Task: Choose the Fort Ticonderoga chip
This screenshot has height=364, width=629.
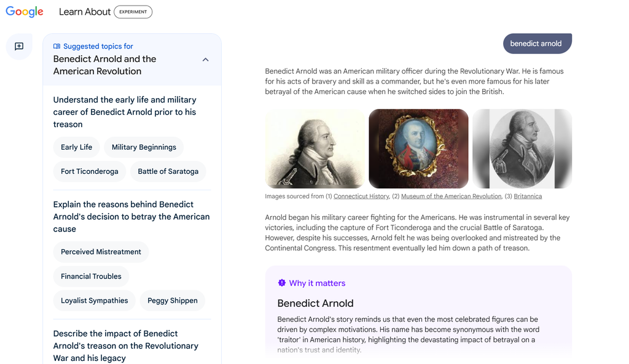Action: [90, 171]
